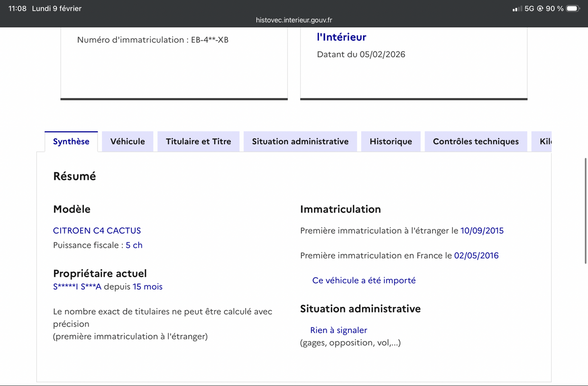Switch to the Véhicule tab

tap(127, 142)
